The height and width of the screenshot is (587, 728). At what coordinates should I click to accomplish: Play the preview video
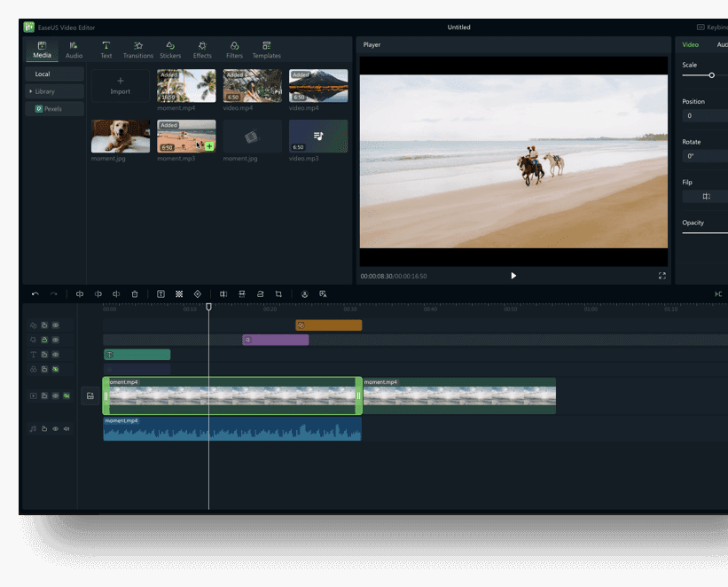pos(513,276)
